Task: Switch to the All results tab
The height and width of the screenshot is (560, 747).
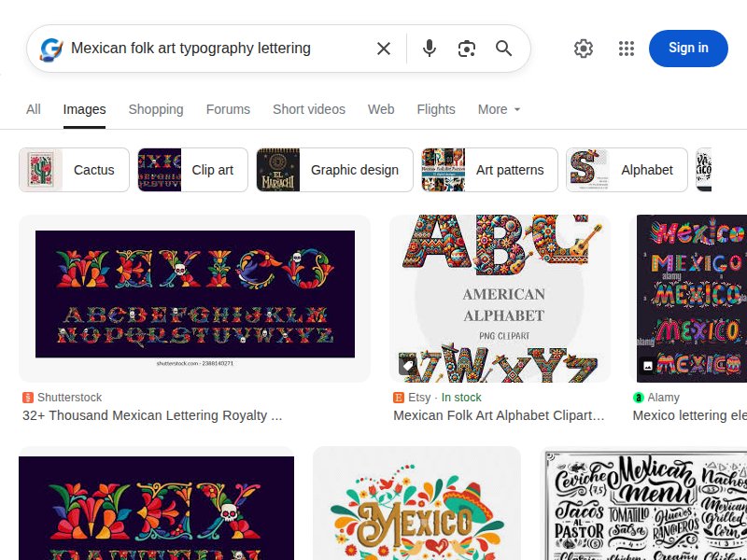Action: pyautogui.click(x=34, y=109)
